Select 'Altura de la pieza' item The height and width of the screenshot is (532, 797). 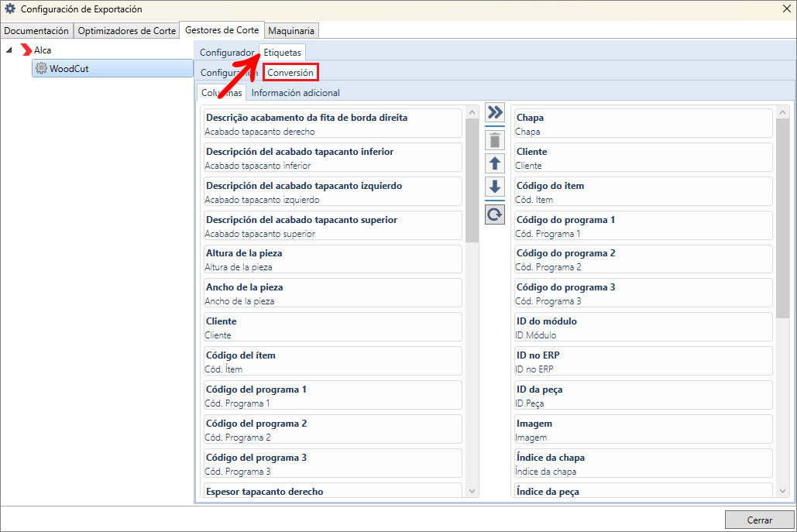[x=333, y=259]
